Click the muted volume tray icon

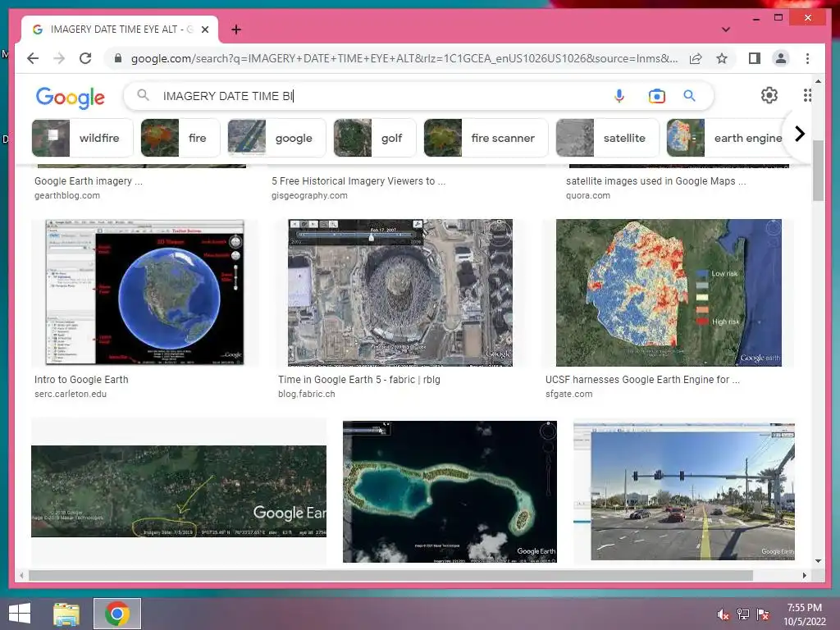[x=724, y=614]
